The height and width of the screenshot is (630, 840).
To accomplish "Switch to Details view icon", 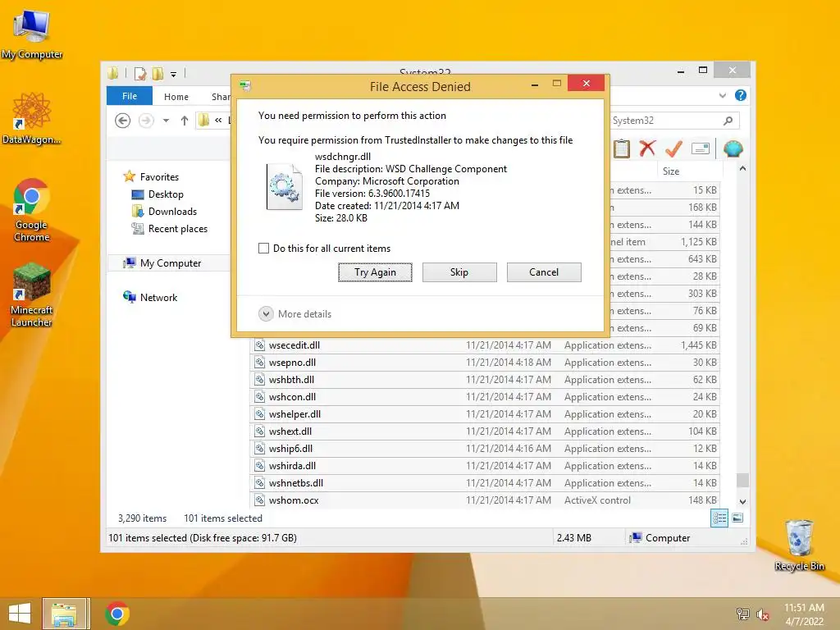I will click(719, 518).
